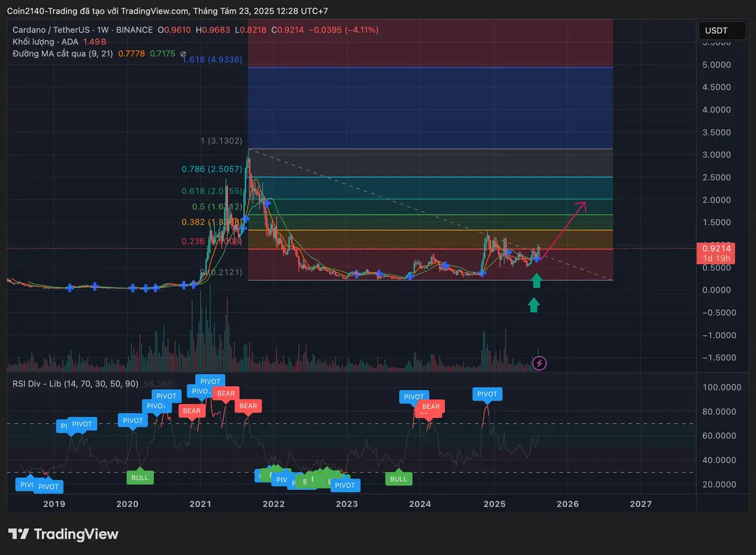Select the lower green up-arrow marker
The width and height of the screenshot is (756, 555).
(x=534, y=305)
